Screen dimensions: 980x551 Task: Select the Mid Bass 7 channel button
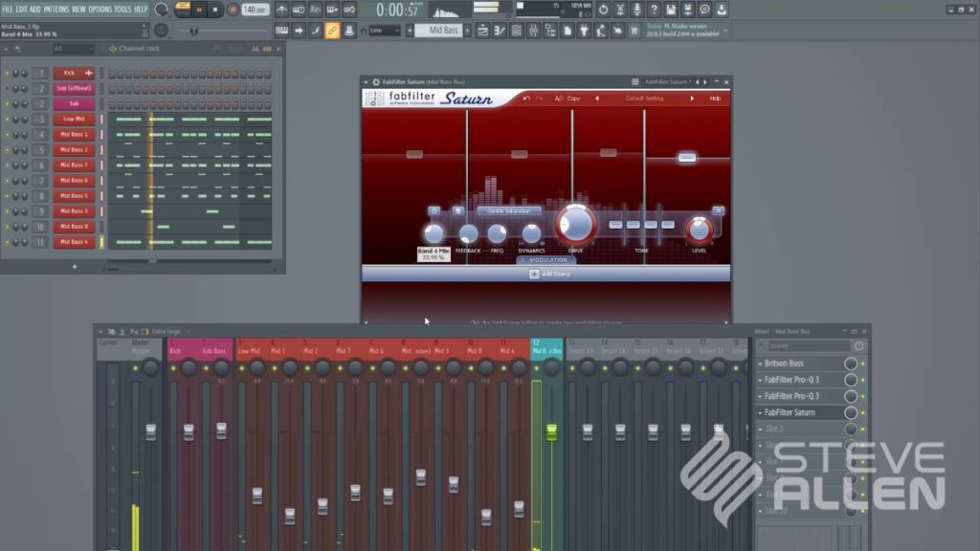click(x=75, y=165)
